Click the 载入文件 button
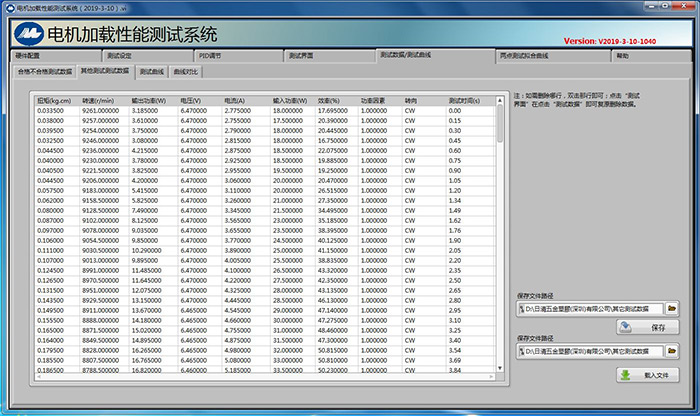This screenshot has width=700, height=416. point(648,375)
